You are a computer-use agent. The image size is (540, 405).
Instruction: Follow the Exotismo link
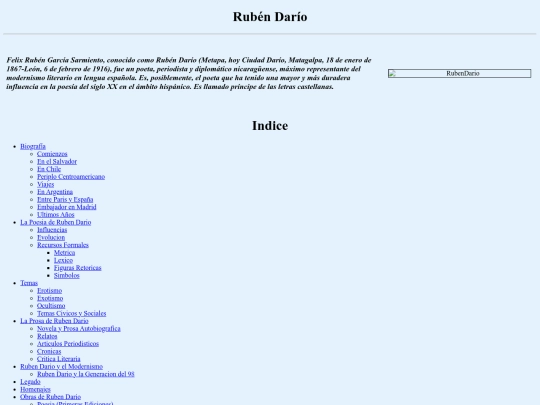[x=50, y=298]
